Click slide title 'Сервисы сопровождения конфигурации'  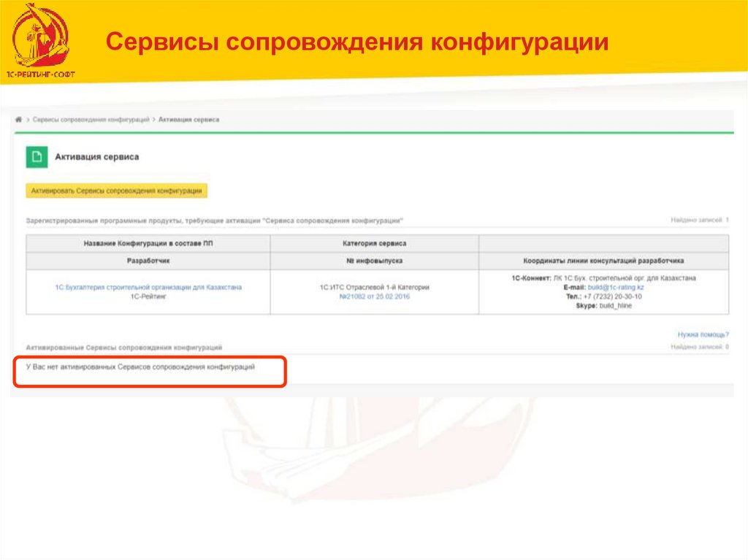tap(357, 42)
